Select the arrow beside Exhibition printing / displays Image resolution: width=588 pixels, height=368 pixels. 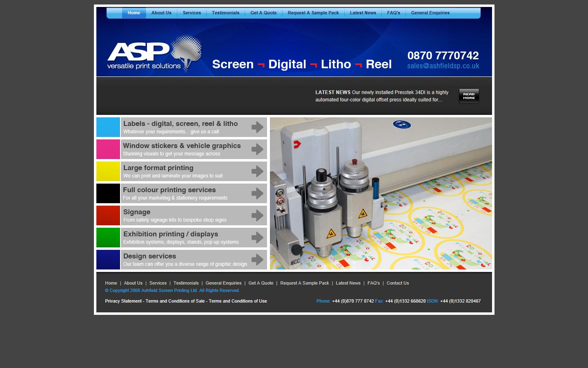click(x=257, y=238)
